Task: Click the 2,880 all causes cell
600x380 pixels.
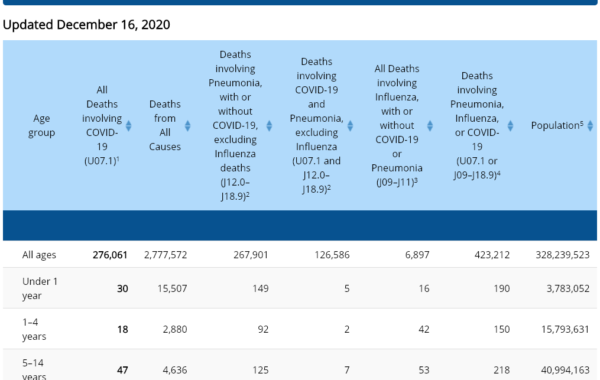Action: 175,329
